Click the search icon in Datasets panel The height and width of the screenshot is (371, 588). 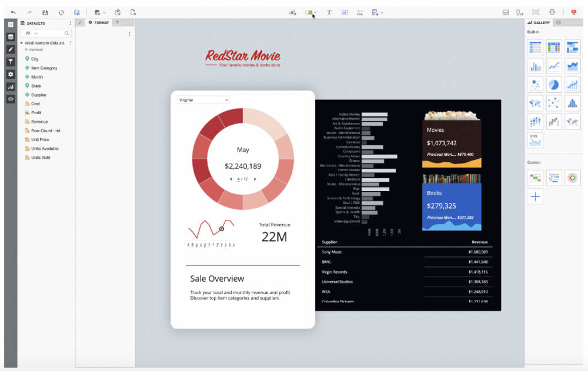point(67,34)
